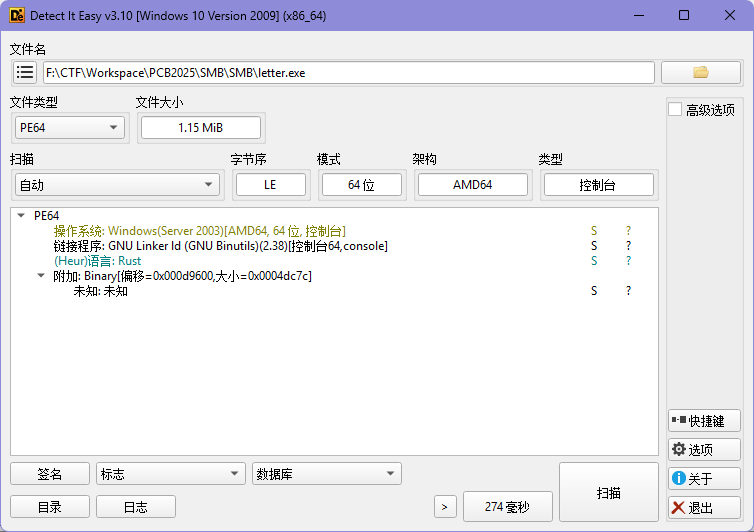Click the 签名 signatures button
The width and height of the screenshot is (754, 532).
(50, 474)
